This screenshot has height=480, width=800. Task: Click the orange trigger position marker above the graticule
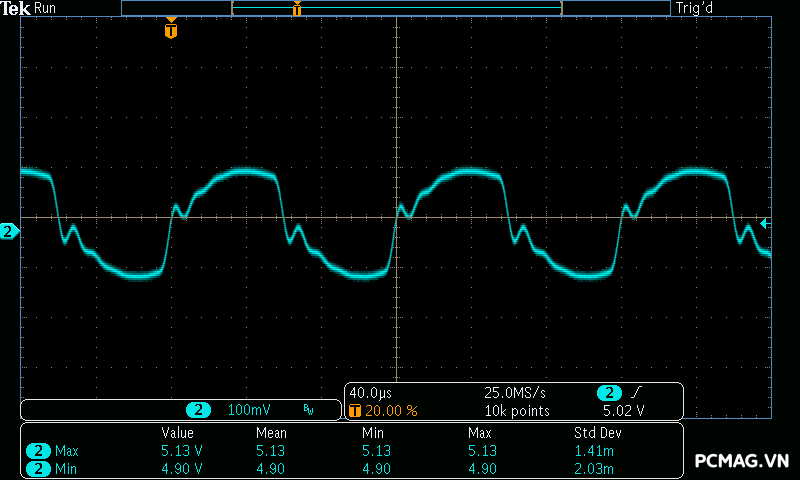[171, 31]
